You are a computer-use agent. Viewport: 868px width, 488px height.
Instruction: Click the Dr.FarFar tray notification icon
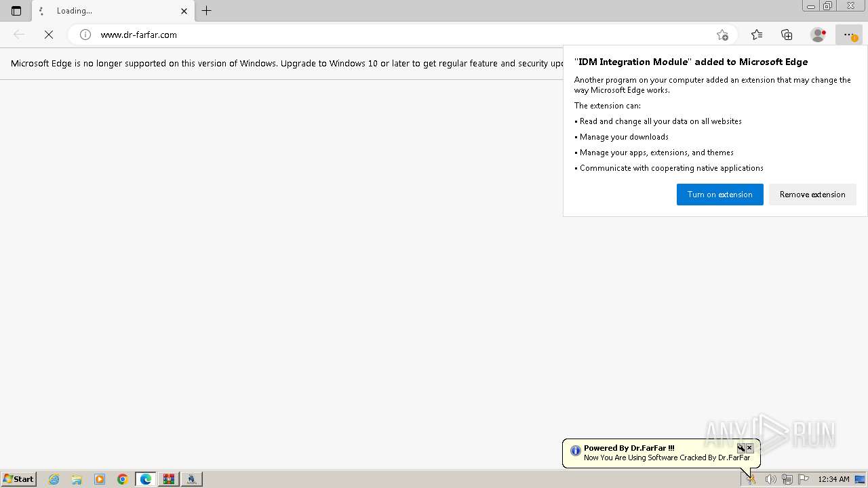point(751,479)
